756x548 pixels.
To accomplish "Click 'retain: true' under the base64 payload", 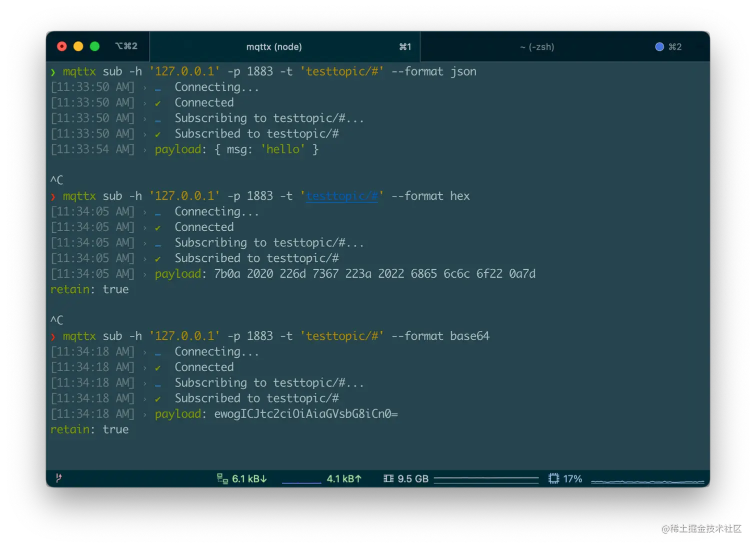I will 89,429.
